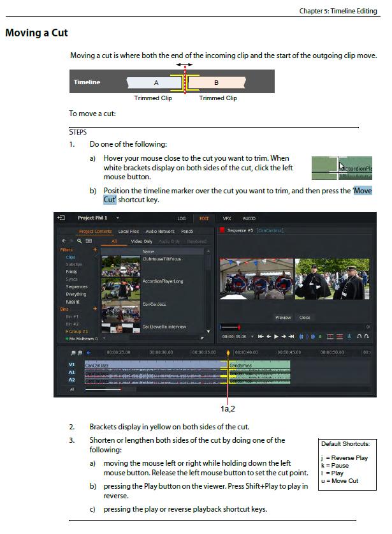Click the viewer scrub bar red marker
The height and width of the screenshot is (534, 392).
[238, 327]
